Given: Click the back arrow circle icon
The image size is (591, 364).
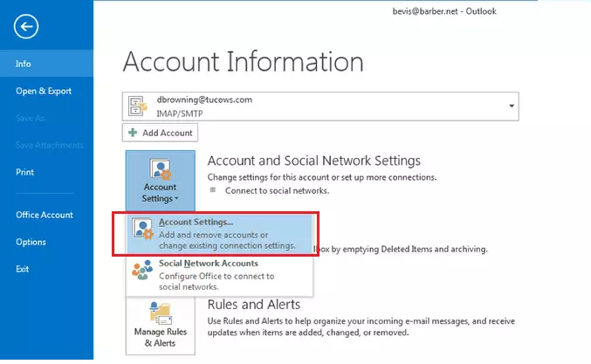Looking at the screenshot, I should (x=26, y=26).
